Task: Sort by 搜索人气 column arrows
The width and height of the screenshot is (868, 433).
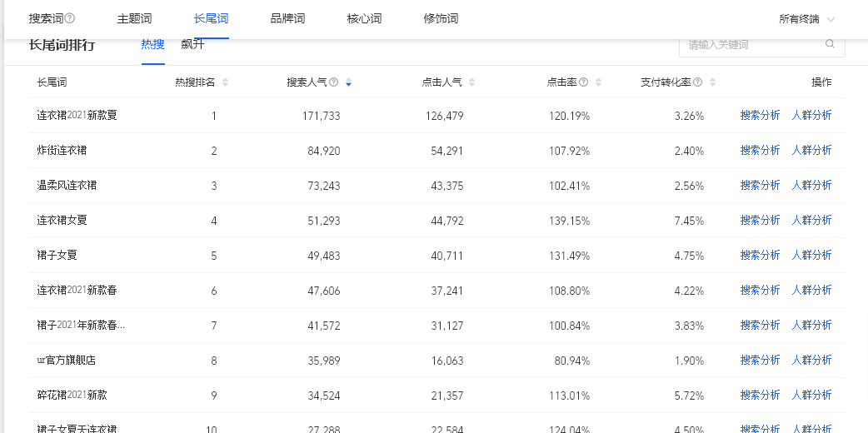Action: (348, 82)
